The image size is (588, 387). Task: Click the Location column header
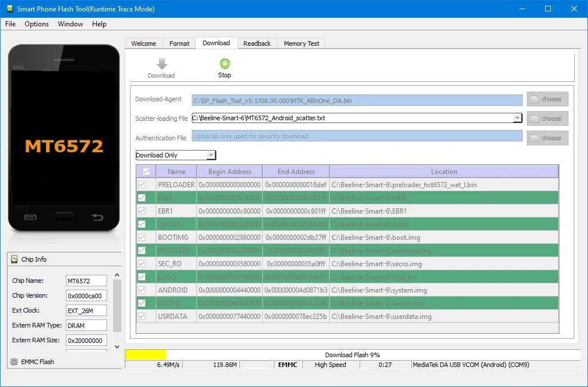pyautogui.click(x=444, y=171)
